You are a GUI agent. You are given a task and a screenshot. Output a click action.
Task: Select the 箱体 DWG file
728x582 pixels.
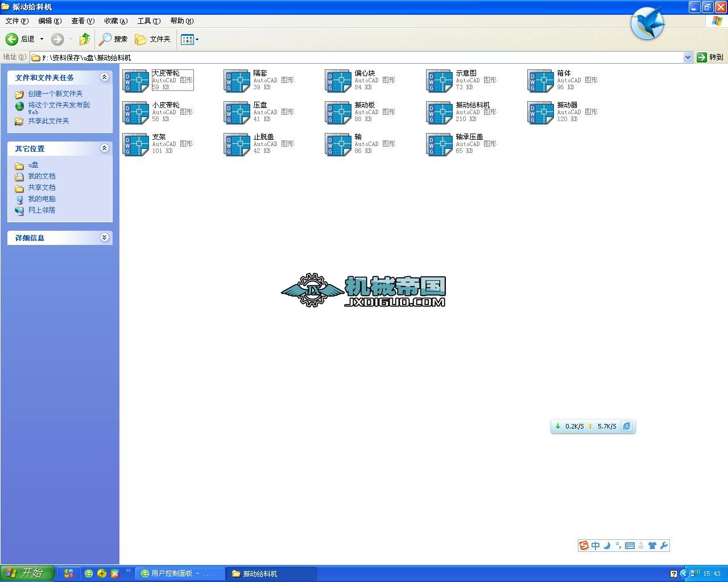click(563, 80)
